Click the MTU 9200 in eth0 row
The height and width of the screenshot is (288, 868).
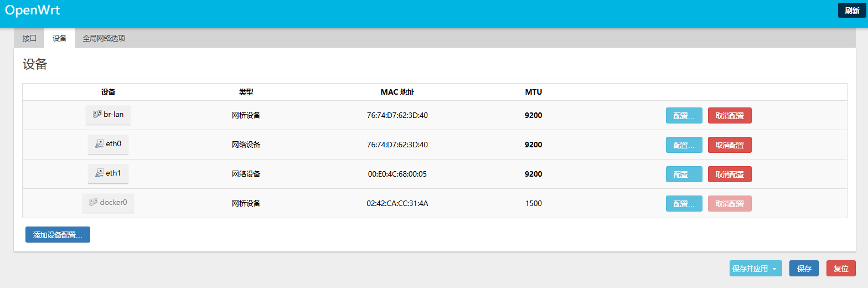tap(534, 145)
